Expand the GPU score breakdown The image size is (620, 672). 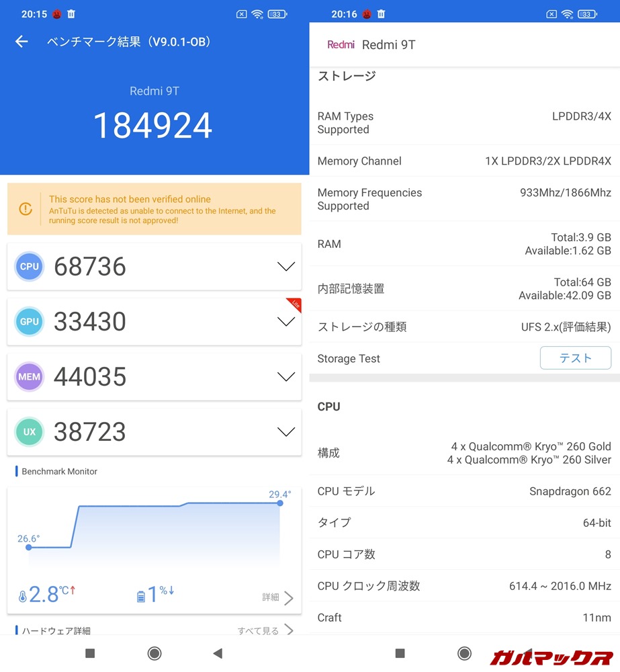click(286, 322)
